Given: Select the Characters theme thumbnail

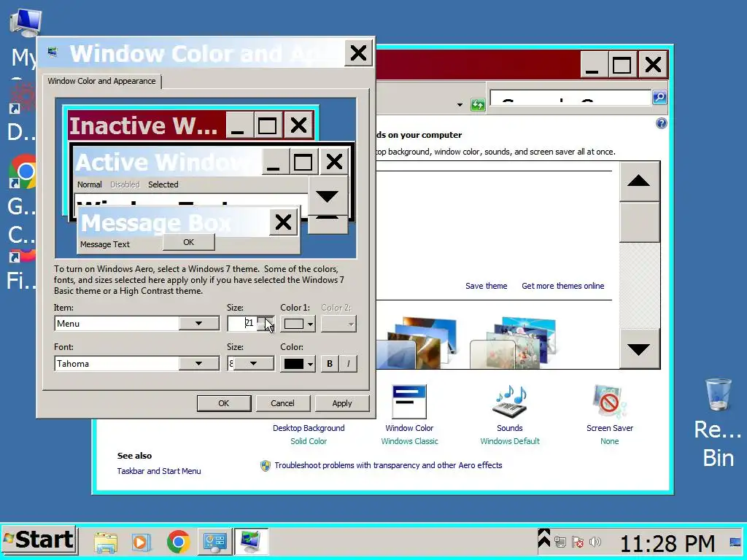Looking at the screenshot, I should pos(513,343).
